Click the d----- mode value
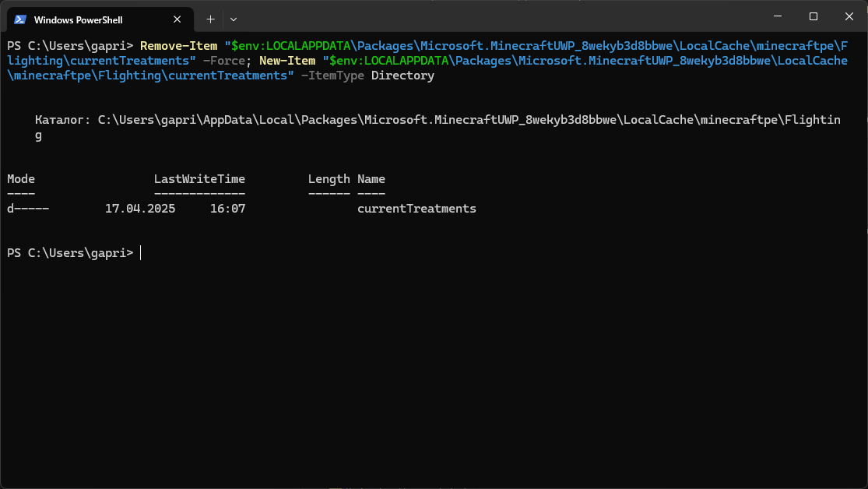Viewport: 868px width, 489px height. pos(28,209)
